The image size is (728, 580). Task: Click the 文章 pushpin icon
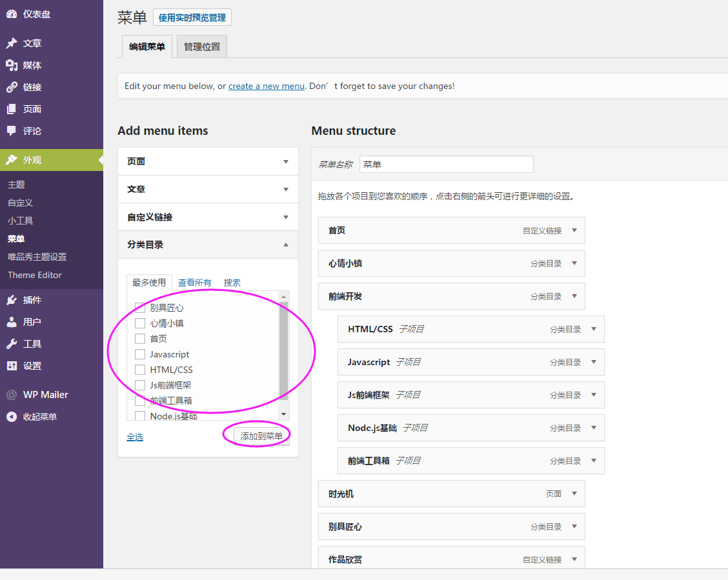click(12, 43)
